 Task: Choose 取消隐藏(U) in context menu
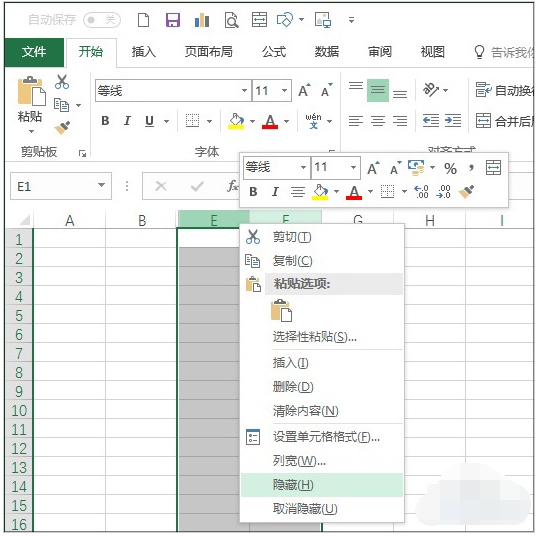click(322, 509)
